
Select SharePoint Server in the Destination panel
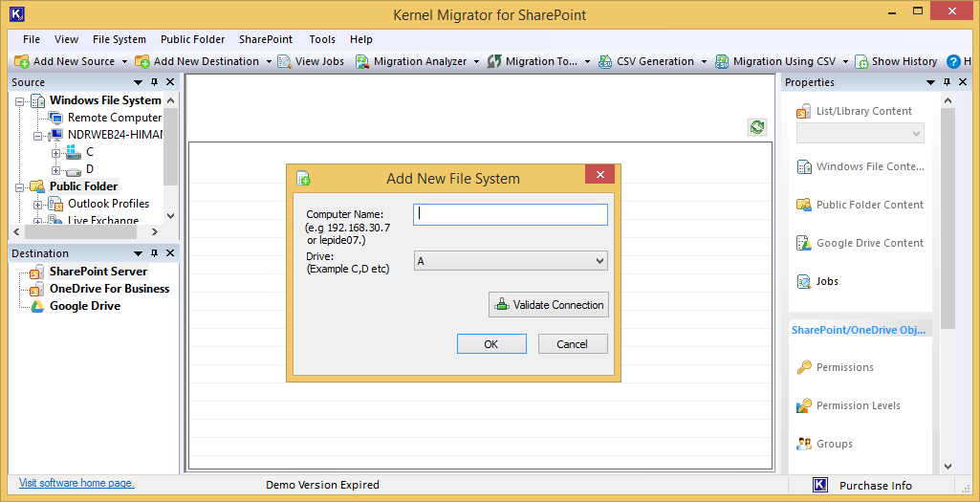tap(98, 272)
